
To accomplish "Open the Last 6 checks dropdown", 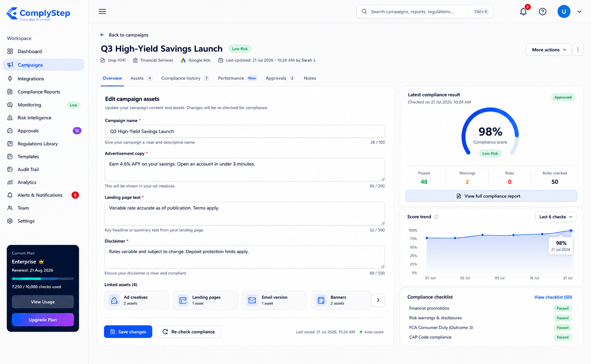I will 555,217.
